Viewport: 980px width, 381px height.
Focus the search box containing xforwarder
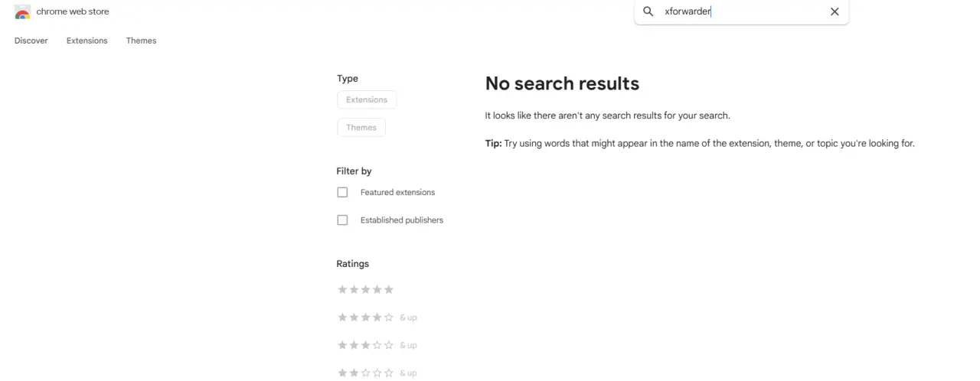(x=741, y=11)
